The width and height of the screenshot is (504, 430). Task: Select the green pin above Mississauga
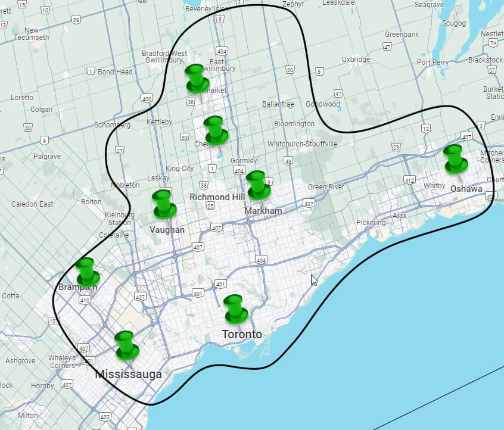click(x=126, y=345)
